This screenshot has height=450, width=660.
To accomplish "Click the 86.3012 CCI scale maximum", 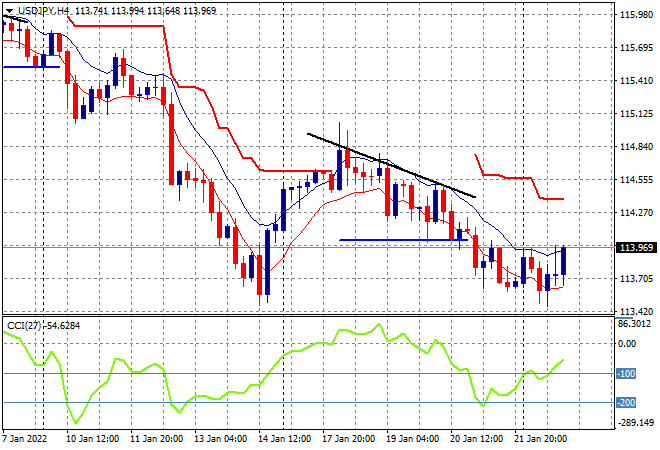I will pyautogui.click(x=634, y=324).
